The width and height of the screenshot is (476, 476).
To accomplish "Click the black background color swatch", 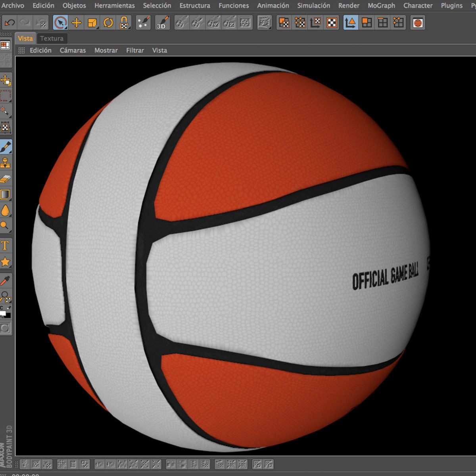I will 8,316.
